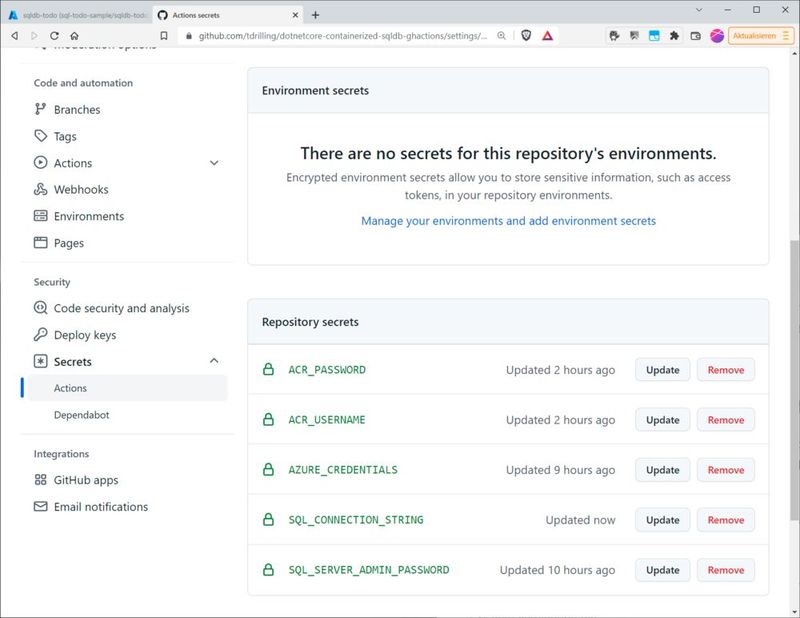Click the lock icon beside AZURE_CREDENTIALS
Image resolution: width=800 pixels, height=618 pixels.
pos(268,469)
